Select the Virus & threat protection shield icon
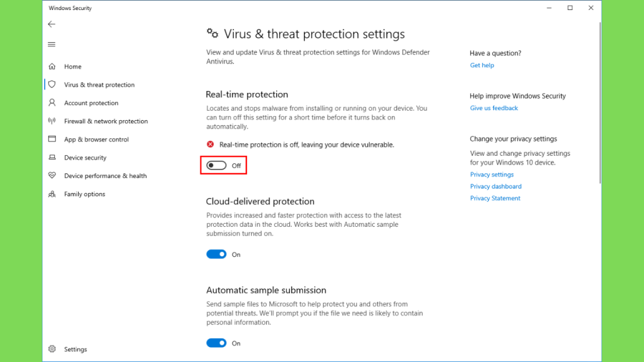Screen dimensions: 644x362 coord(52,84)
